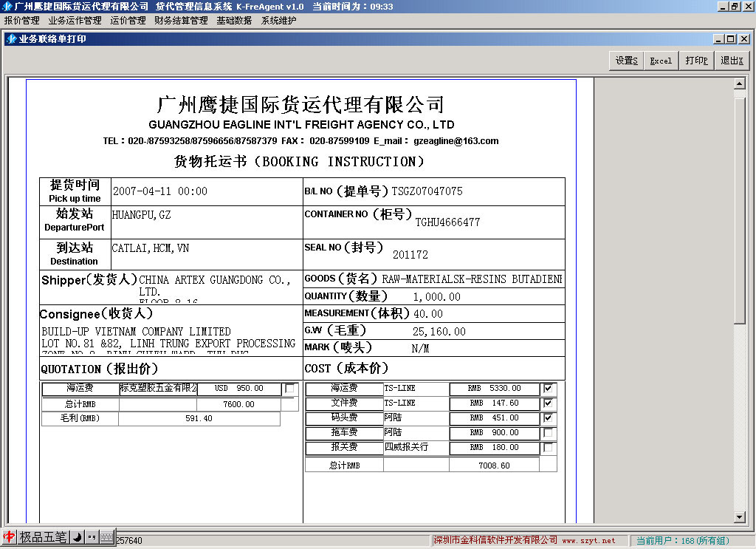Viewport: 756px width, 549px height.
Task: Click gross weight 25,160.00
Action: pos(439,332)
